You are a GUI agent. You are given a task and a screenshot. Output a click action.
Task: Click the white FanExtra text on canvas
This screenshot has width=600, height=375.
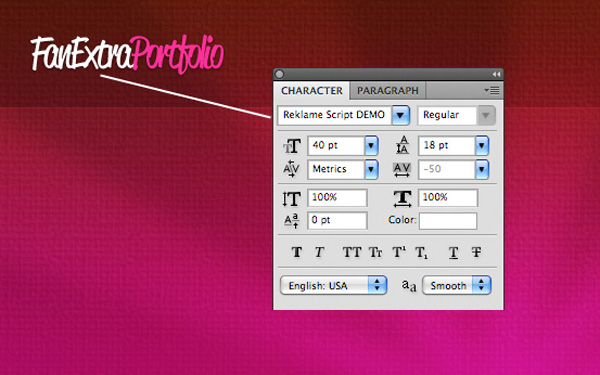(x=81, y=54)
